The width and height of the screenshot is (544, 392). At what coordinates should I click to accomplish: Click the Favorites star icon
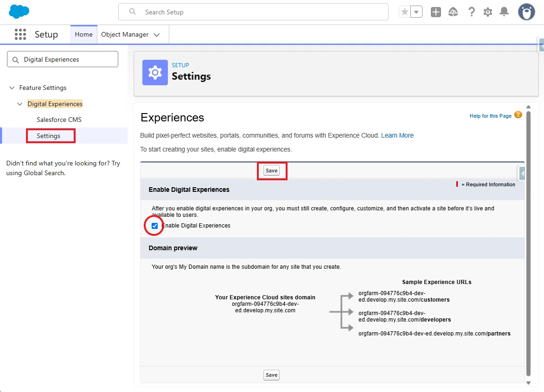click(x=404, y=12)
